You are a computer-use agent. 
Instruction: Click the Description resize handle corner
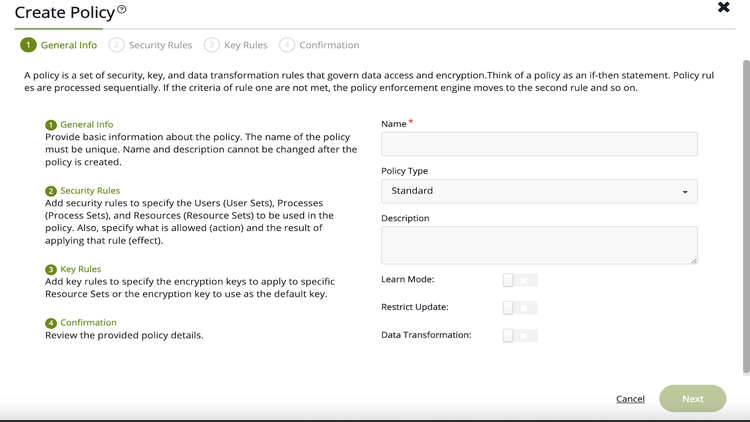(x=694, y=260)
